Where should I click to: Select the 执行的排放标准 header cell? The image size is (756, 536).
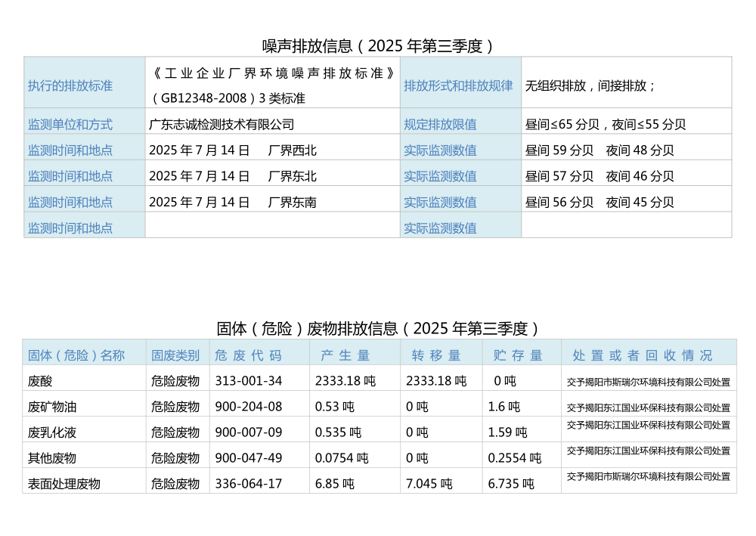(x=70, y=85)
